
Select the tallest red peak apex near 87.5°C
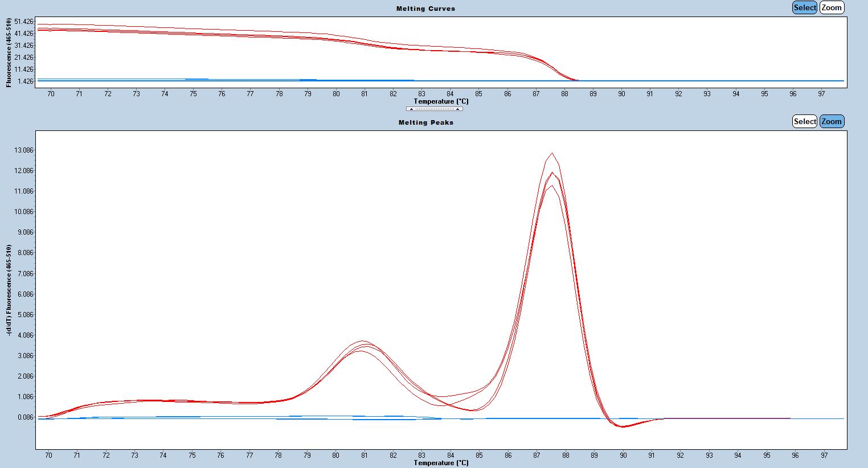tap(551, 153)
